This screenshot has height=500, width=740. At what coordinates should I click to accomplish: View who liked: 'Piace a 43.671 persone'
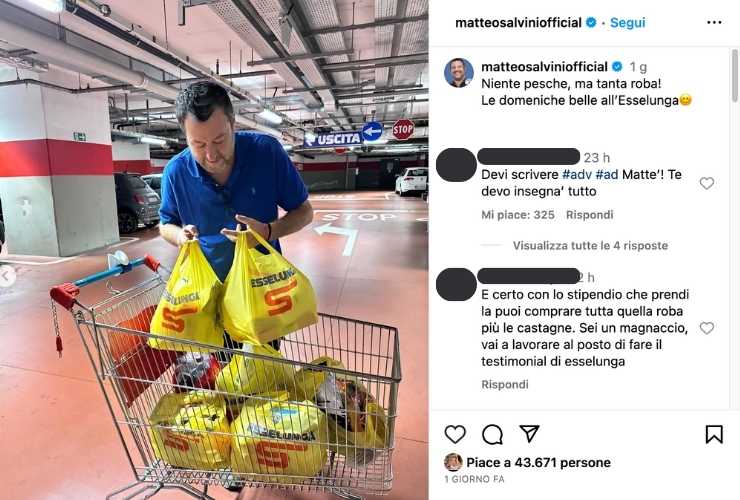pos(538,462)
